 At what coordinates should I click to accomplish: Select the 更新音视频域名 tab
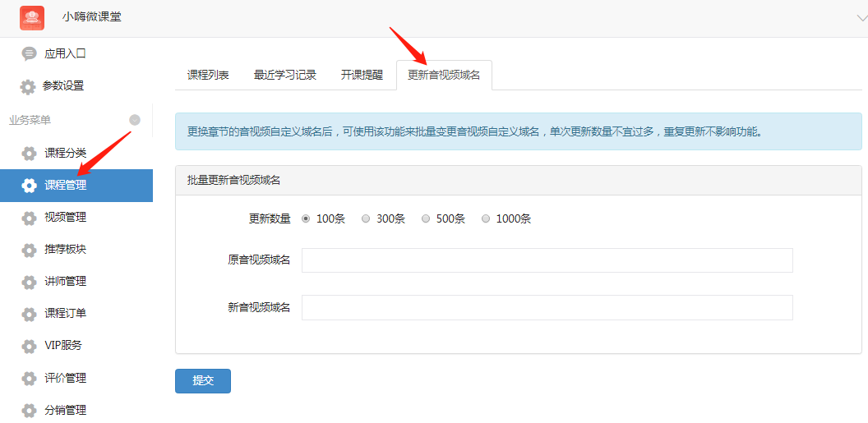coord(444,76)
